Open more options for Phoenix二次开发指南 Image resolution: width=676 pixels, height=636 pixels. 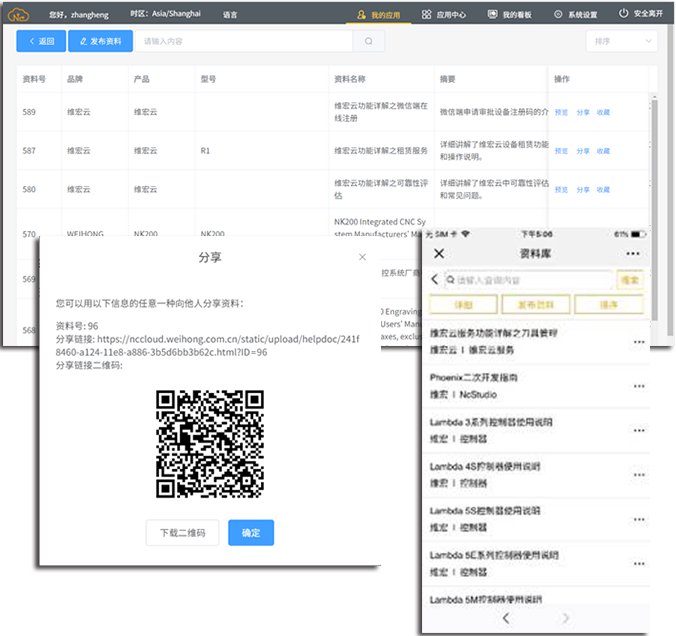coord(639,386)
